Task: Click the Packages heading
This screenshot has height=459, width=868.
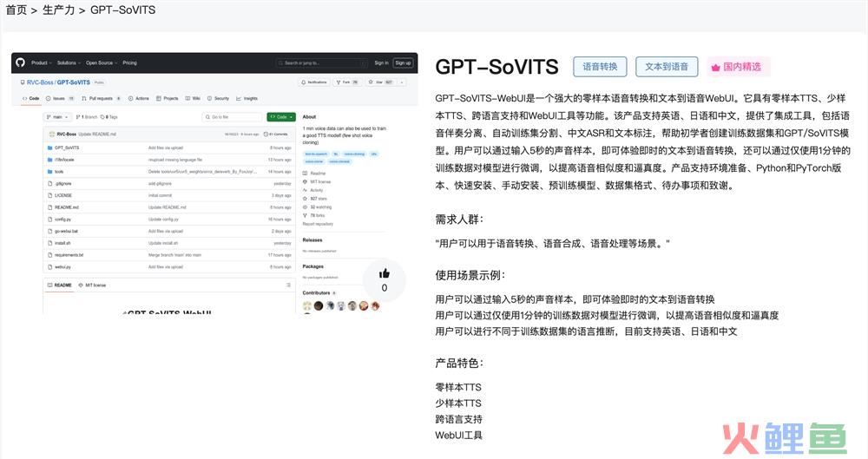Action: [x=312, y=266]
